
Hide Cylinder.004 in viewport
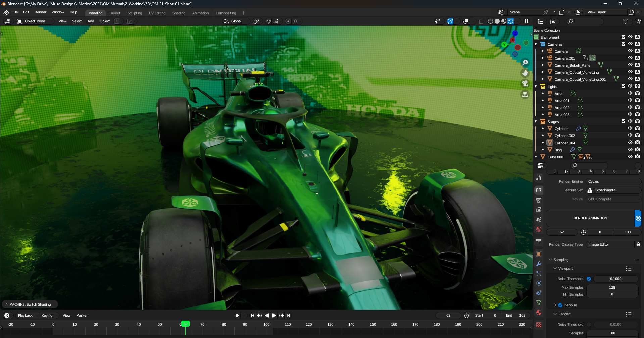630,143
